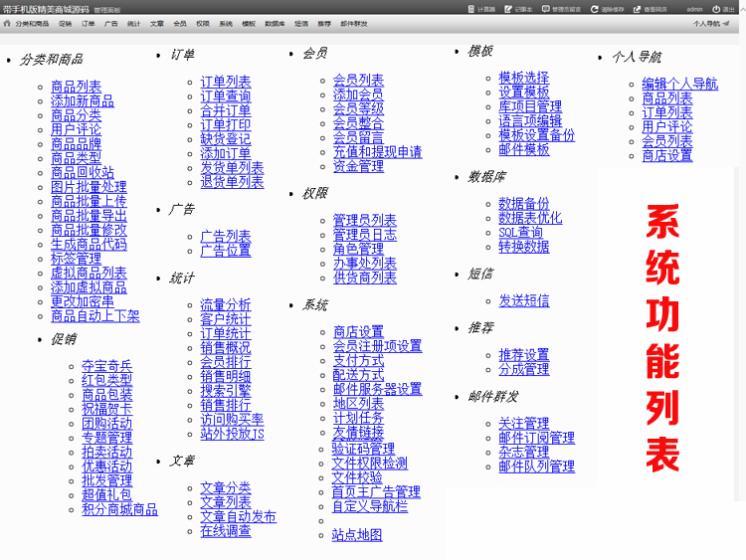Screen dimensions: 746x560
Task: Open the calculator (计算器) icon
Action: (x=471, y=9)
